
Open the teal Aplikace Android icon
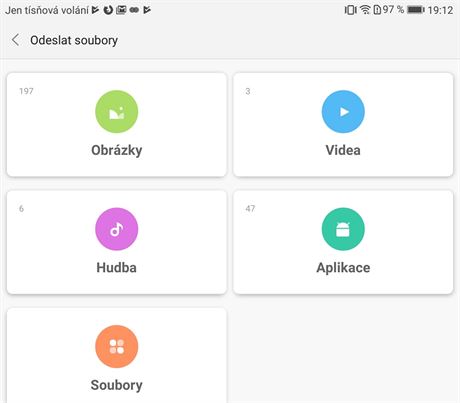click(x=343, y=229)
